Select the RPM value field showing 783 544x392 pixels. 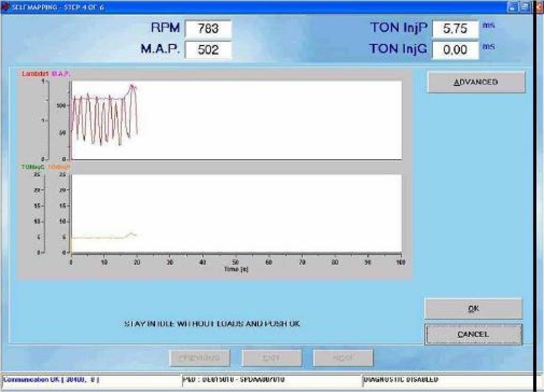coord(208,28)
